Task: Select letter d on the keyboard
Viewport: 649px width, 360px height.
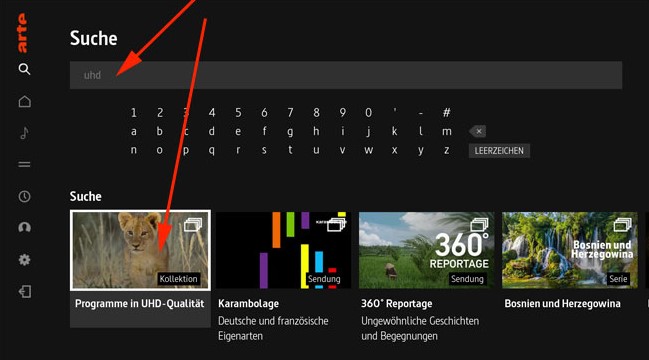Action: click(212, 131)
